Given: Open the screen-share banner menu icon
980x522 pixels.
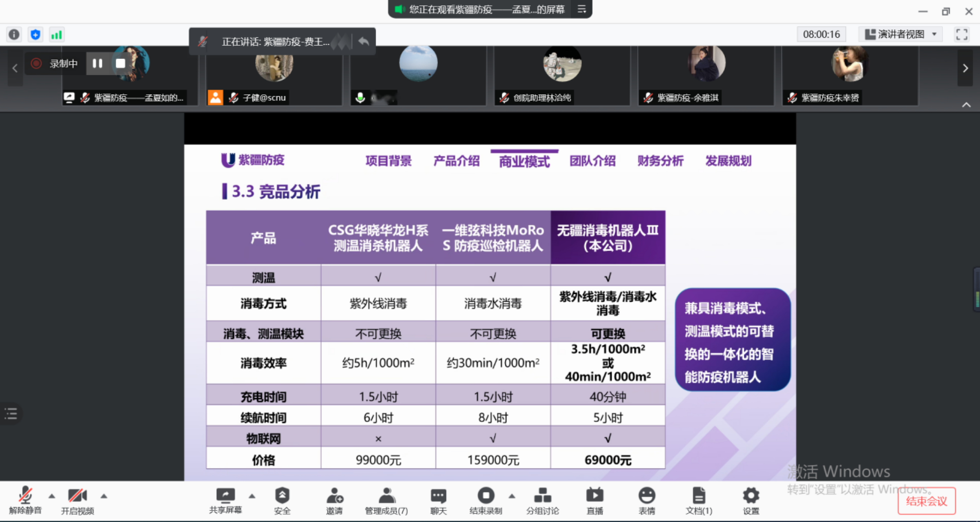Looking at the screenshot, I should (581, 9).
